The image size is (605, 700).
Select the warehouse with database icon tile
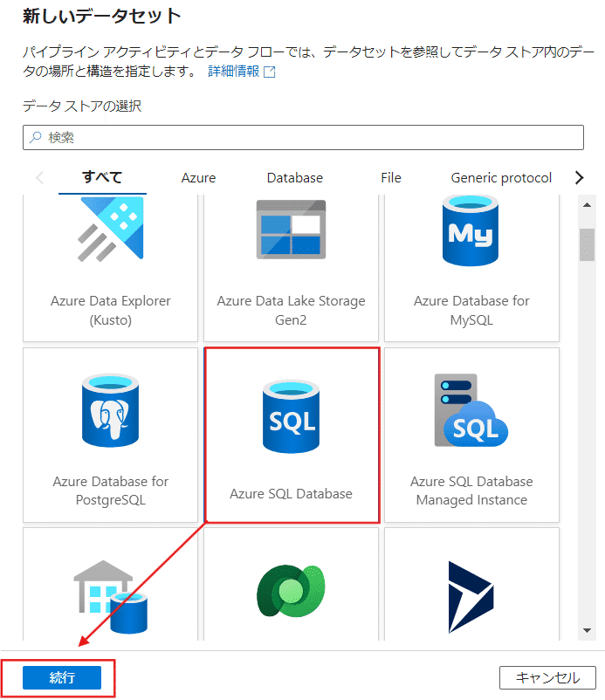tap(110, 585)
